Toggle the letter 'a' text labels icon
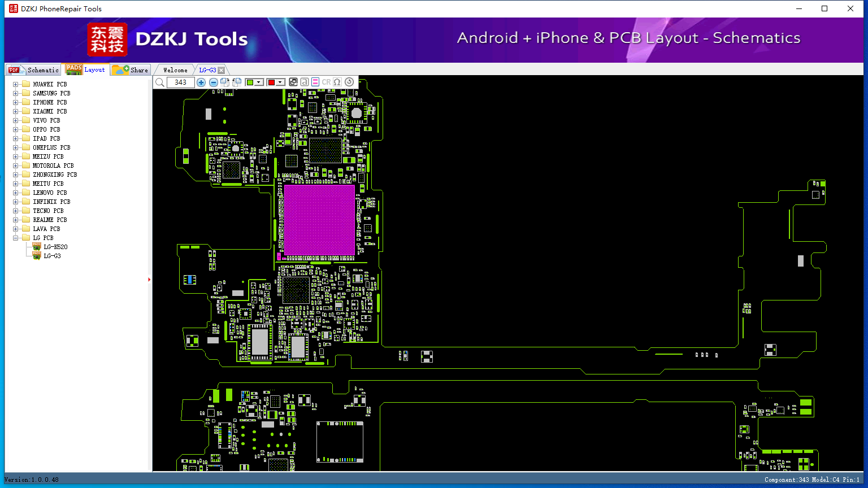 pos(304,82)
